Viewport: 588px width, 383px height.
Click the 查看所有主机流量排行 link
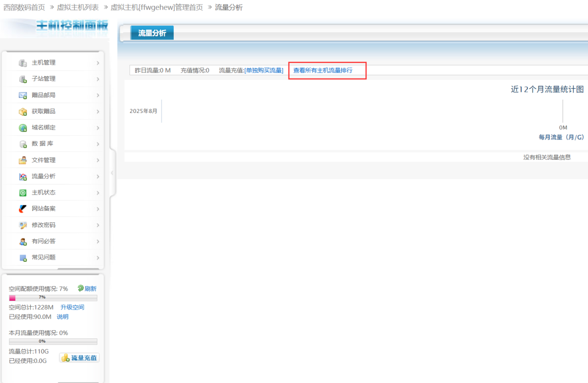(323, 71)
